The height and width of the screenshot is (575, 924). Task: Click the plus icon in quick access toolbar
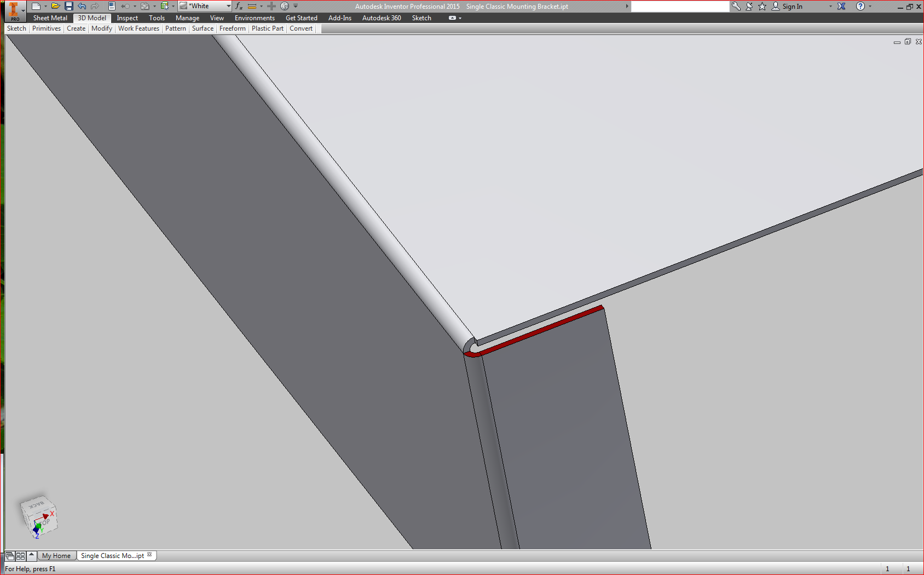(x=272, y=6)
